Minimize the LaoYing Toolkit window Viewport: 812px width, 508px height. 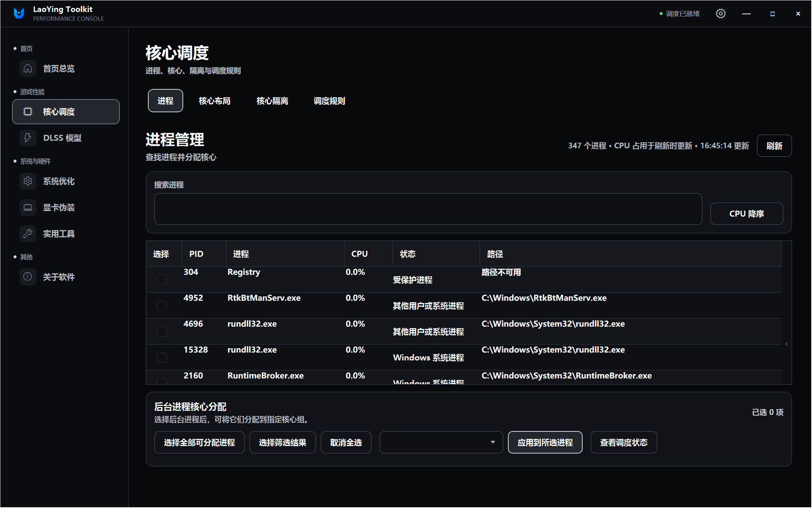tap(746, 14)
